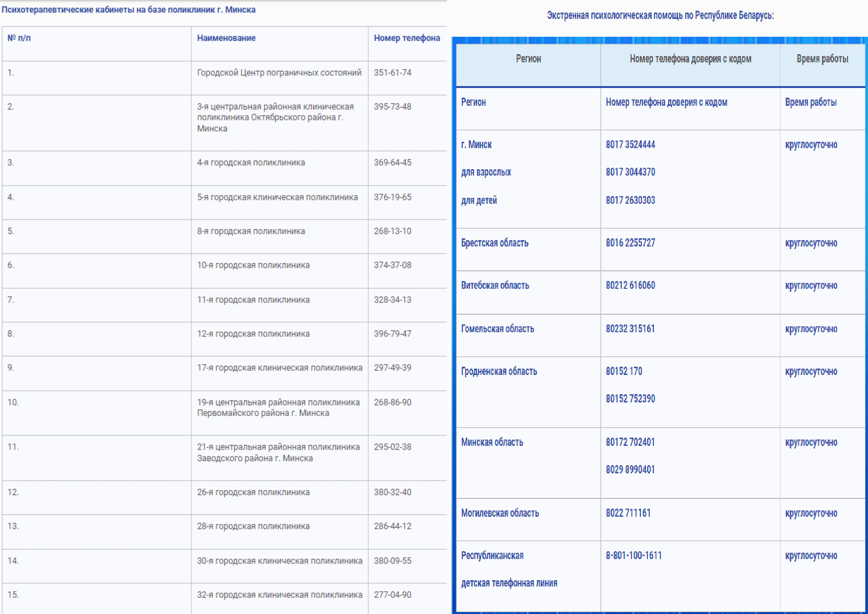The height and width of the screenshot is (614, 868).
Task: Click the phone number 395-73-48
Action: (392, 107)
